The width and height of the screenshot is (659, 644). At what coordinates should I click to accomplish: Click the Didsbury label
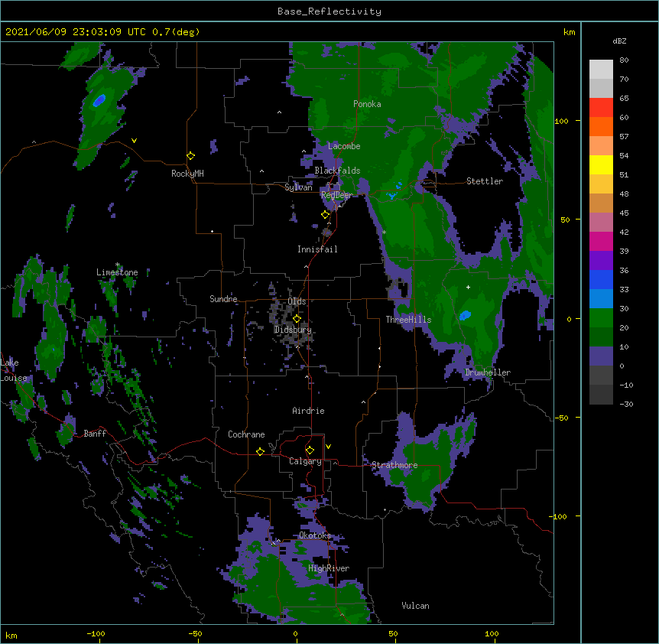point(293,330)
